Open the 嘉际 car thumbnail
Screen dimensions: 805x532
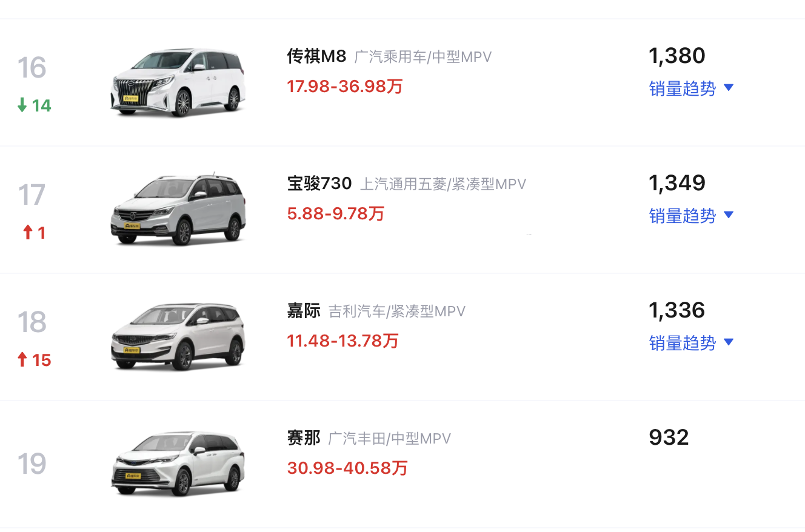pos(178,337)
